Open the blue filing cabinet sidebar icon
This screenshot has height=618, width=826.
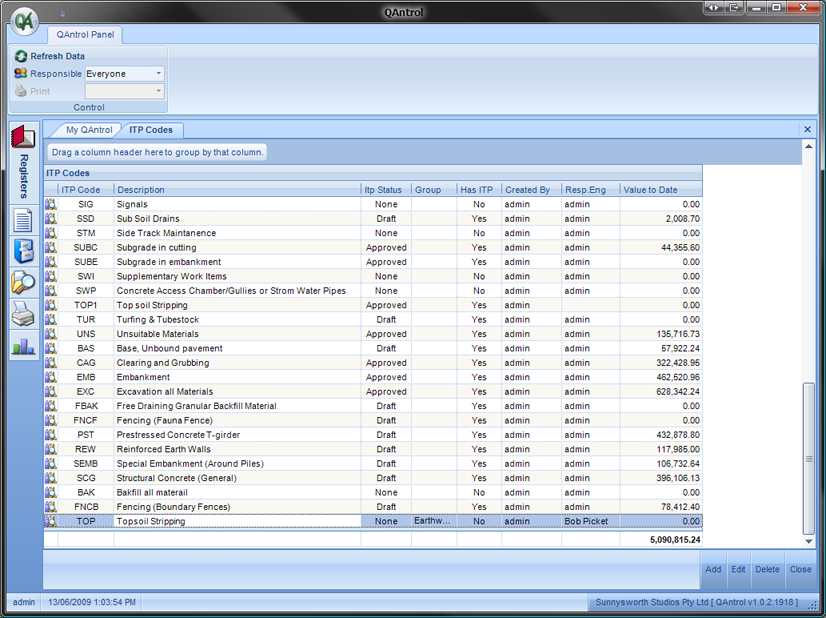click(23, 251)
